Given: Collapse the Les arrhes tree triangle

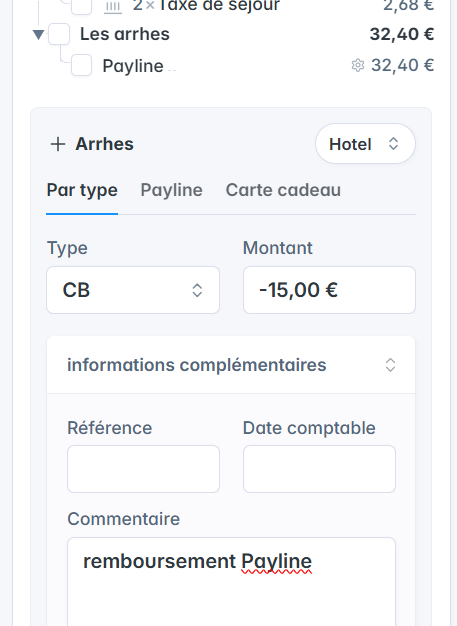Looking at the screenshot, I should (x=38, y=35).
